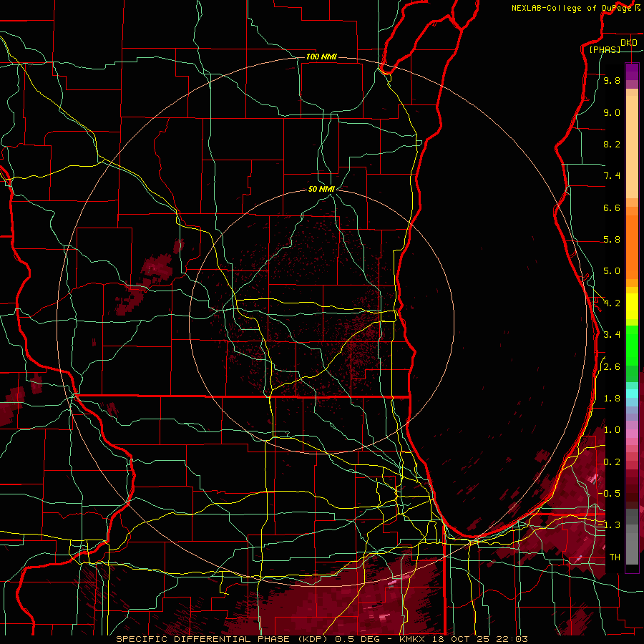Click the 7.4 legend value

click(612, 176)
